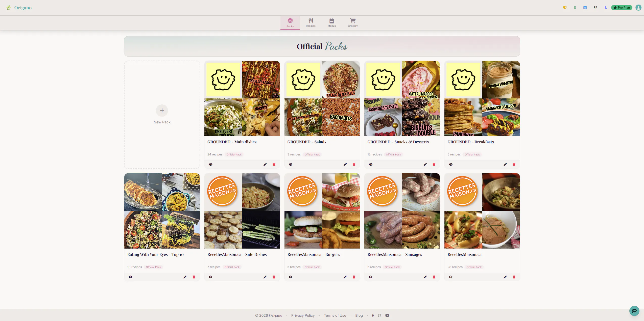The image size is (644, 321).
Task: Delete the GROUNDED - Snacks & Desserts pack
Action: click(434, 165)
